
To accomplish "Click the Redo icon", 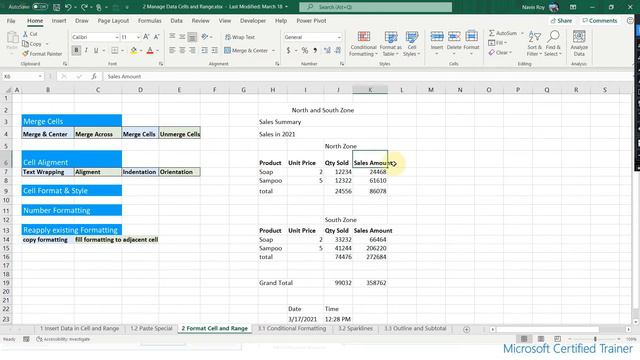I will 84,7.
